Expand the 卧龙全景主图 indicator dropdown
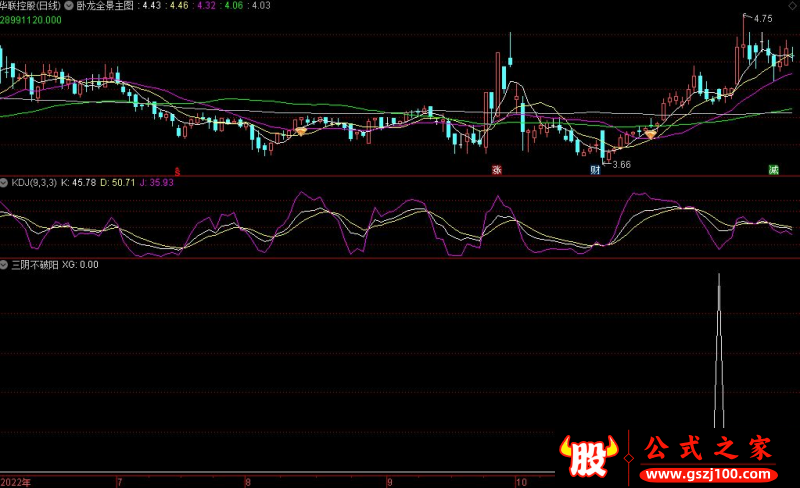Image resolution: width=800 pixels, height=488 pixels. click(x=67, y=6)
